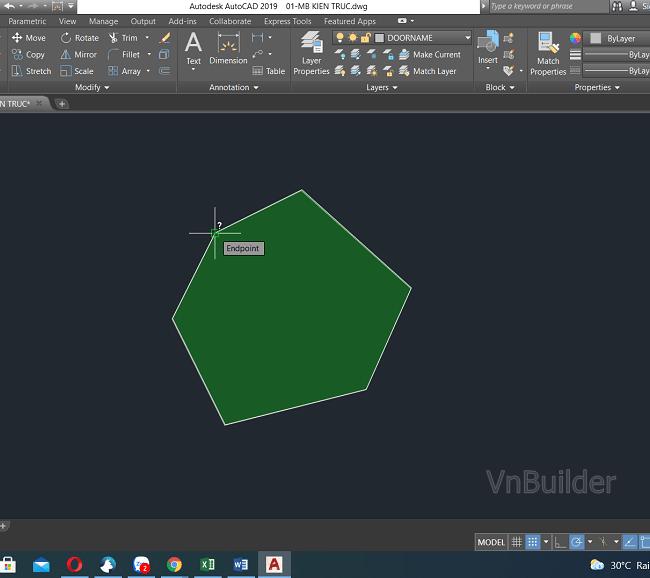
Task: Toggle snap mode in status bar
Action: click(x=533, y=542)
